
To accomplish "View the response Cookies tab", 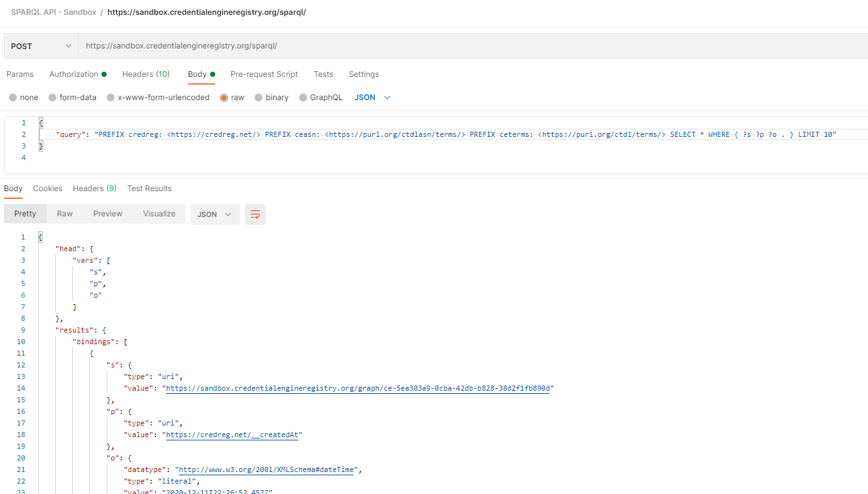I will pyautogui.click(x=47, y=188).
